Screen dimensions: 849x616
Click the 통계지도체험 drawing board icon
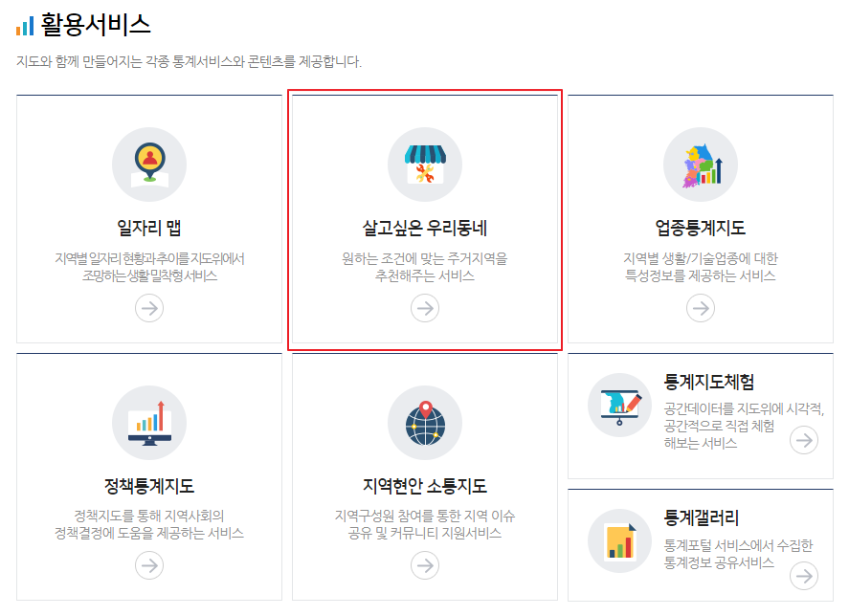coord(619,405)
